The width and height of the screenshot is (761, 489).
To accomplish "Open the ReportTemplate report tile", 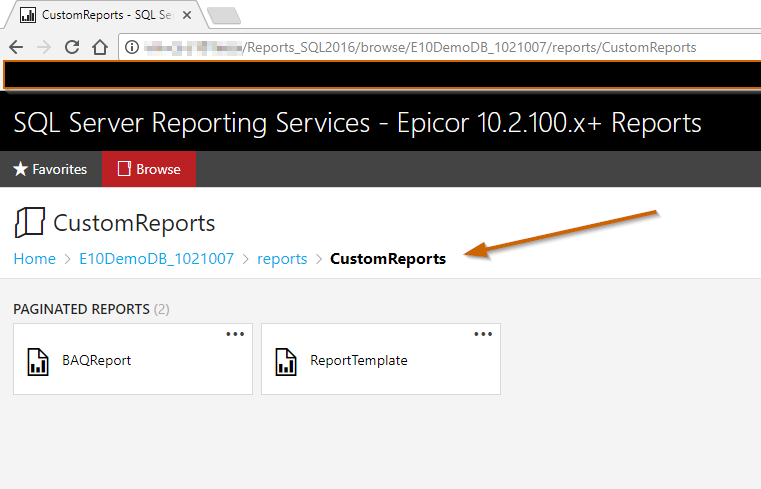I will point(381,359).
